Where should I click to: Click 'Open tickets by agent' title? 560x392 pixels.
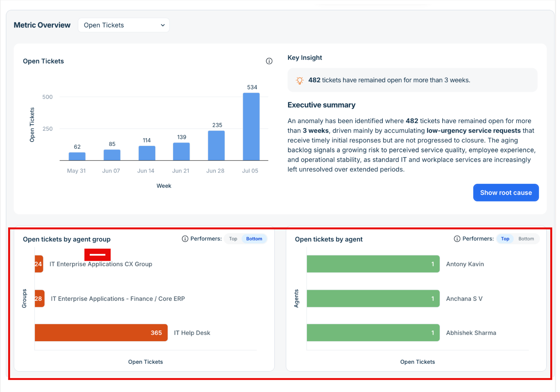click(329, 239)
